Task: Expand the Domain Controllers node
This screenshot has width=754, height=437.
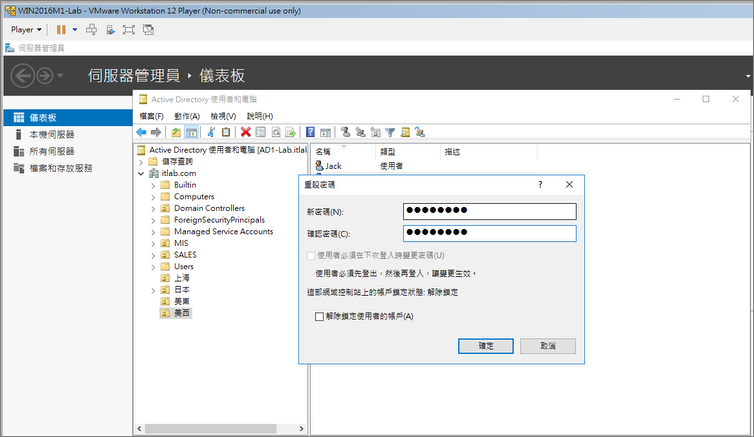Action: tap(153, 209)
